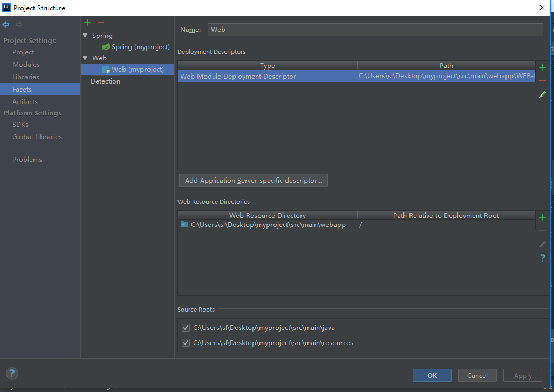Click the Cancel button

point(477,375)
